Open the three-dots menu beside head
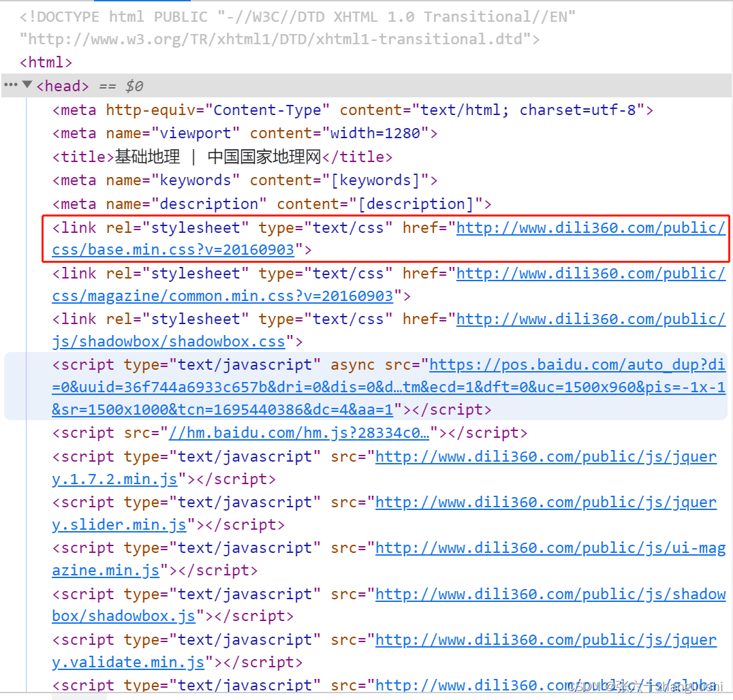Image resolution: width=733 pixels, height=700 pixels. click(x=10, y=84)
